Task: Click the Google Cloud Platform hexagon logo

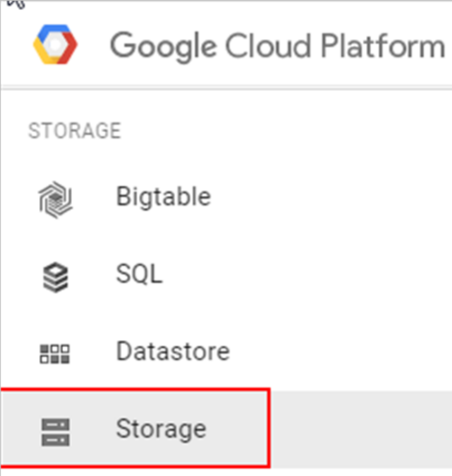Action: (x=55, y=44)
